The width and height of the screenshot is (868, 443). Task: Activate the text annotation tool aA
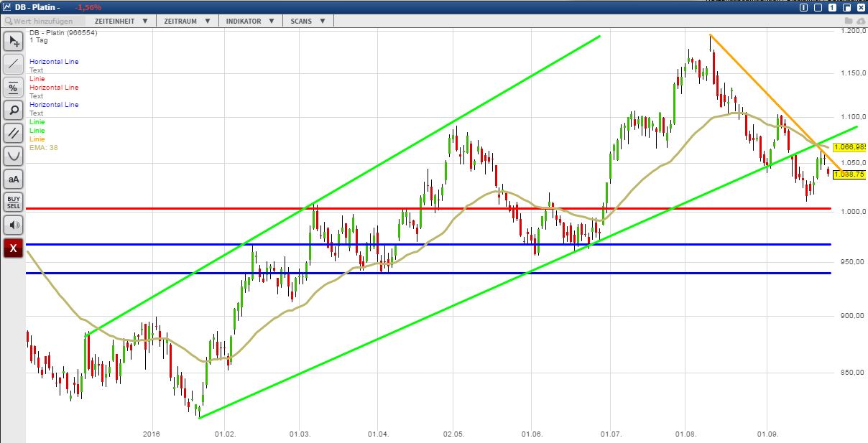[x=13, y=179]
